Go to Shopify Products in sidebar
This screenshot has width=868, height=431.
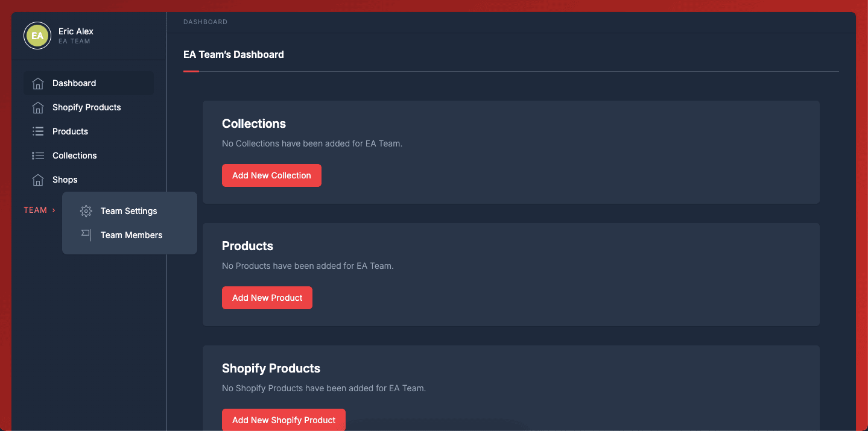pos(89,107)
